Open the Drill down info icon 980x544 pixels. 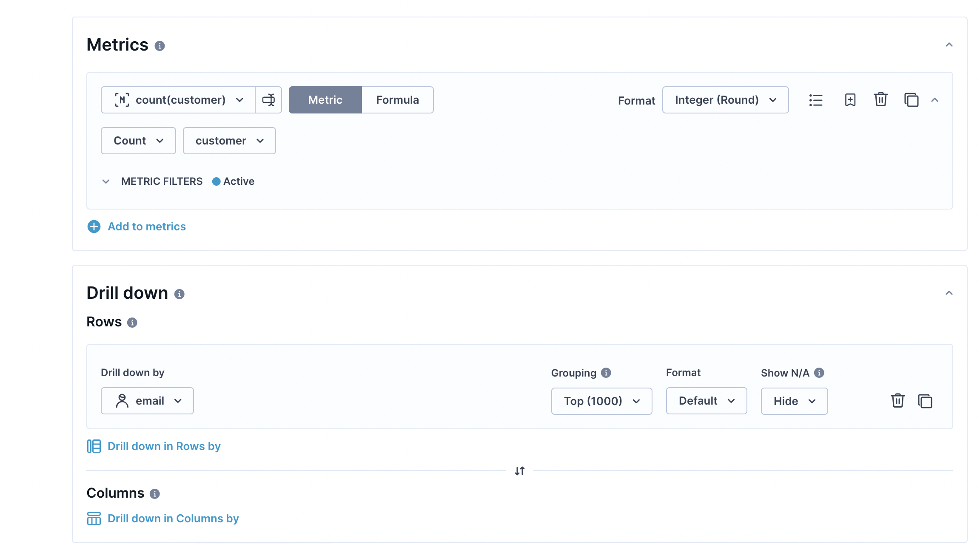tap(179, 294)
